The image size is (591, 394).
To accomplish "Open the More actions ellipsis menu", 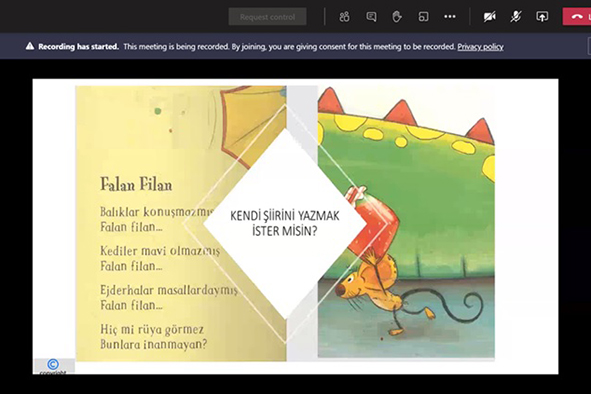I will 450,17.
